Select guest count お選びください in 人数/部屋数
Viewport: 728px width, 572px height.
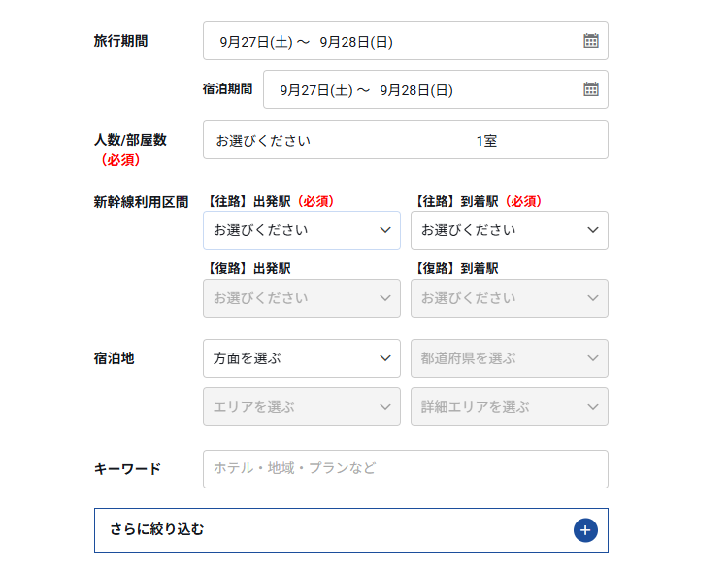(263, 141)
